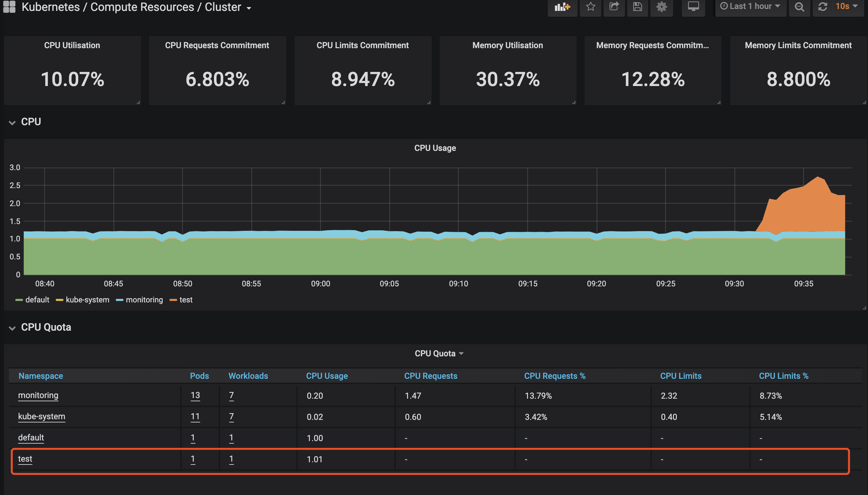
Task: Open the CPU Usage panel title menu
Action: coord(435,148)
